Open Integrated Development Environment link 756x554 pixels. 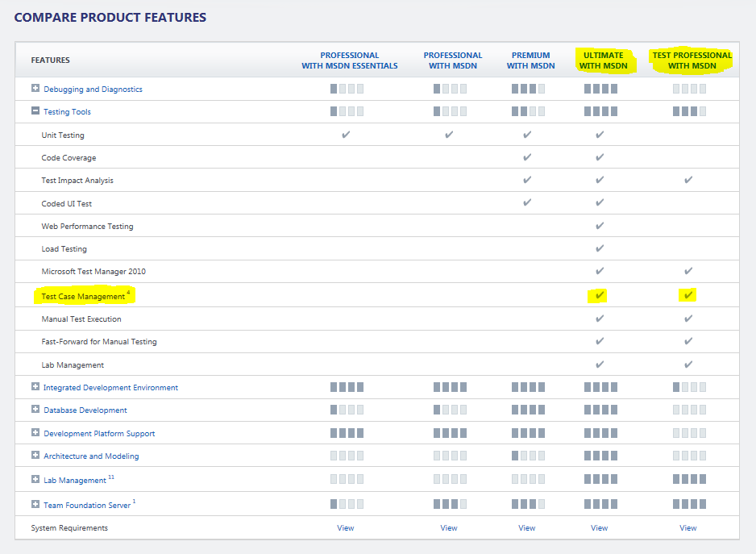[x=110, y=388]
